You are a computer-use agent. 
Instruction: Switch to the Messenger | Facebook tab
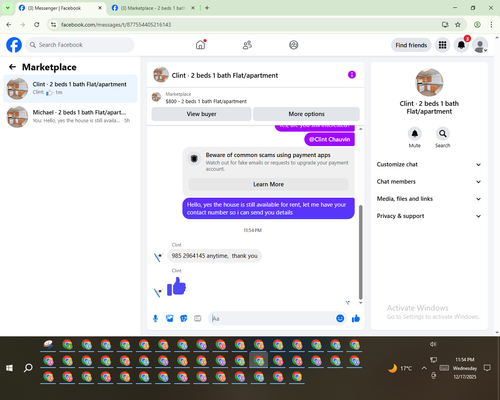[60, 8]
